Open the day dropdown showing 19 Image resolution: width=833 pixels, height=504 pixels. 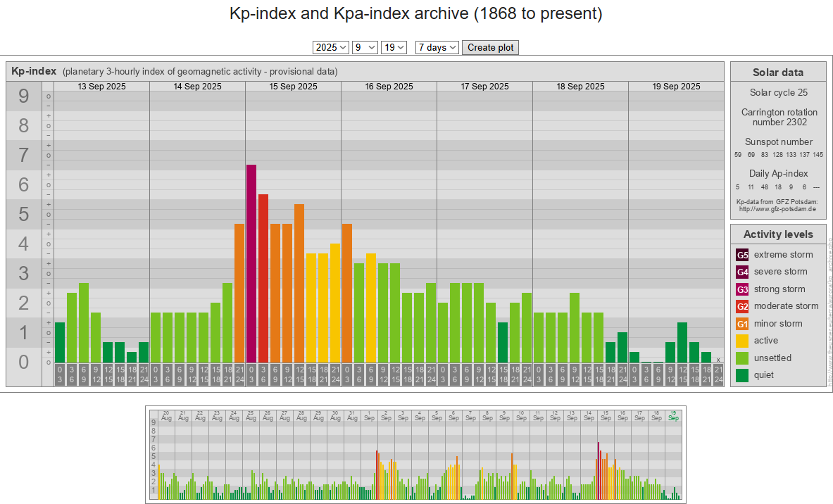(x=394, y=47)
